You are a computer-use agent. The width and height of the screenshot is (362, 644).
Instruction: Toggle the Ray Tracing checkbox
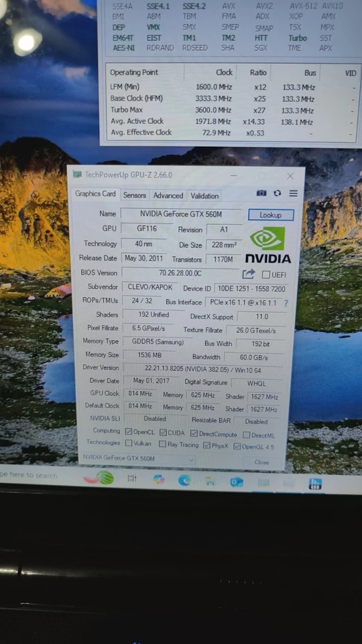tap(162, 444)
